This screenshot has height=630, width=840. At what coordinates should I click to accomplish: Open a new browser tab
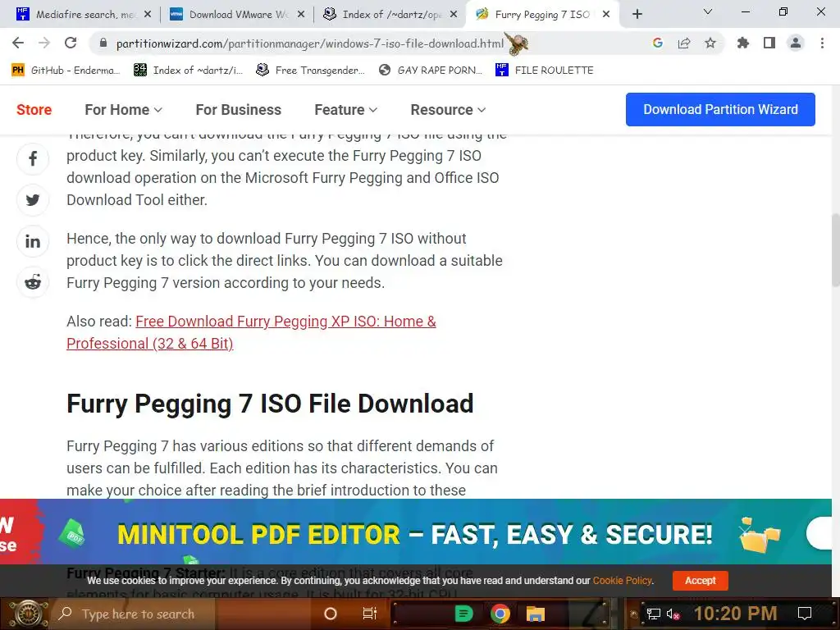tap(637, 15)
